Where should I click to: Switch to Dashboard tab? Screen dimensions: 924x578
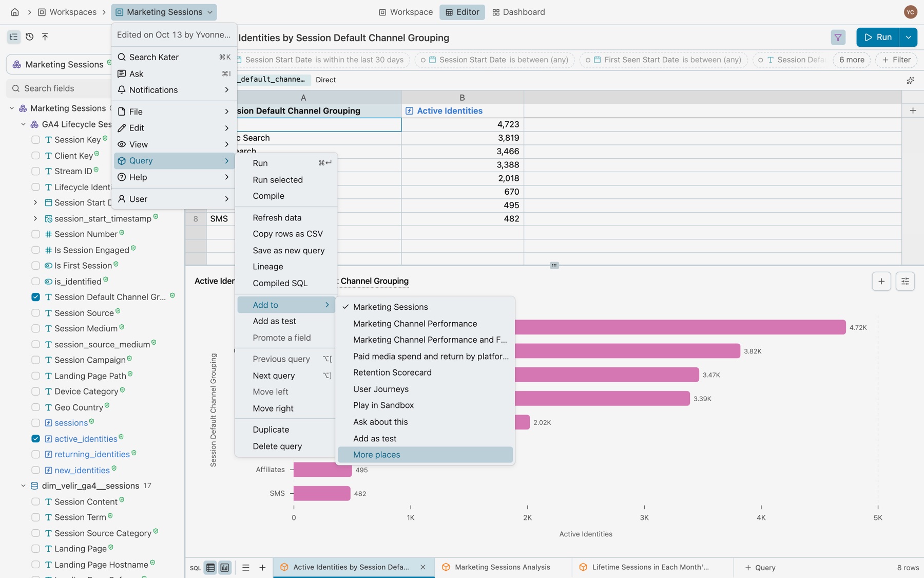[x=518, y=12]
